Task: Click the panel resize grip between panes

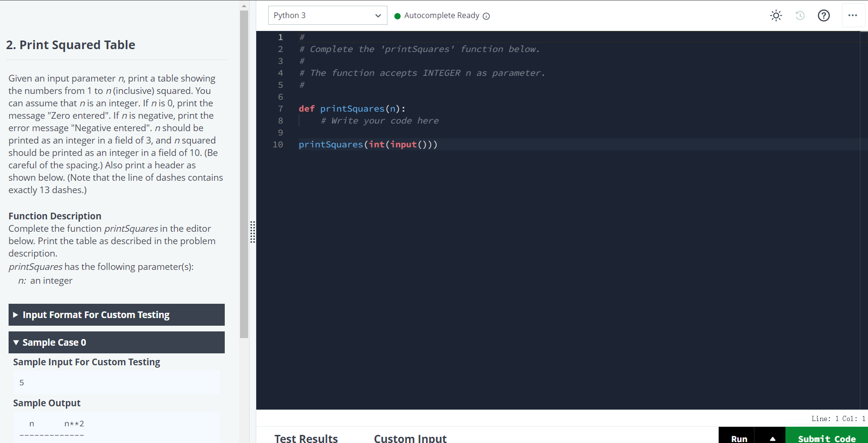Action: pyautogui.click(x=253, y=233)
